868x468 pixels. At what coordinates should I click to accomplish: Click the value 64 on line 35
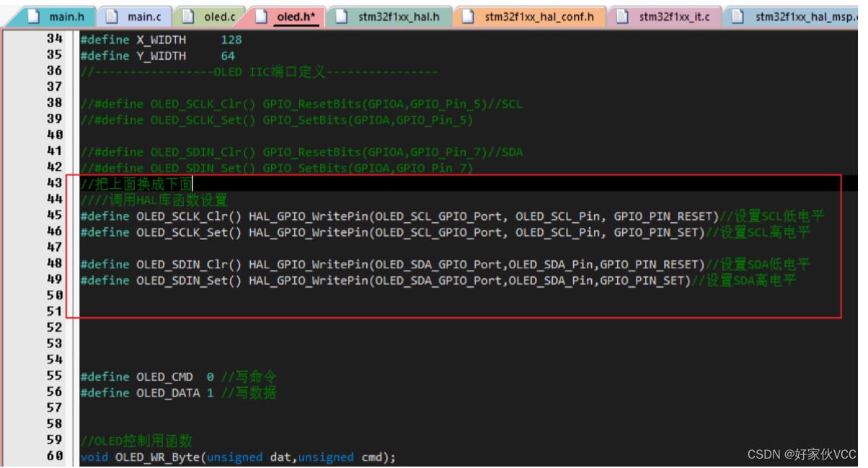tap(228, 56)
